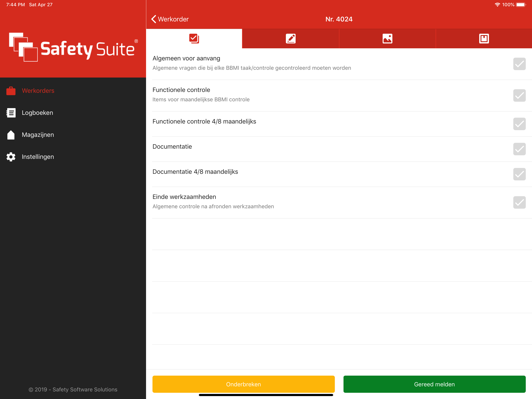Viewport: 532px width, 399px height.
Task: Open Functionele controle 4/8 maandelijks row
Action: click(x=339, y=124)
